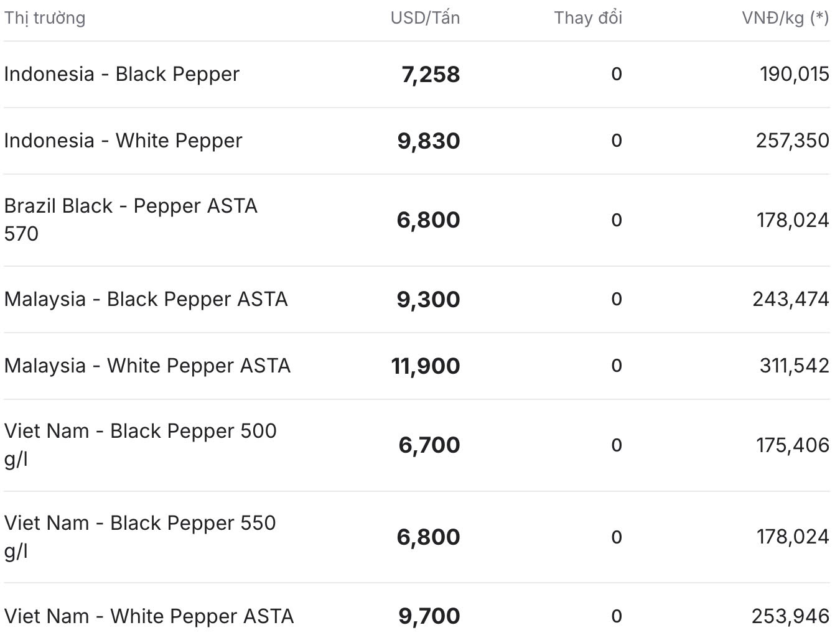This screenshot has height=643, width=840.
Task: Select Brazil Black - Pepper ASTA 570 label
Action: click(131, 220)
